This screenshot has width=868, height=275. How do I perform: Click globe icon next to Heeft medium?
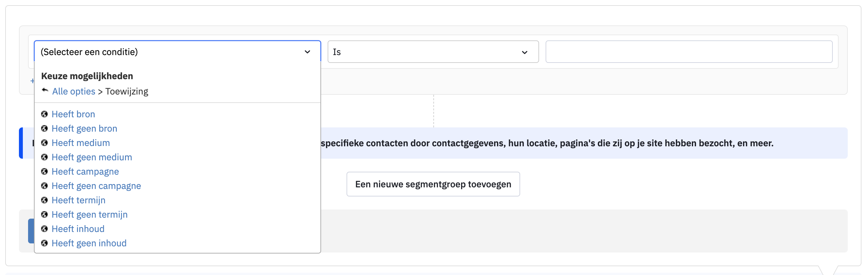point(44,143)
